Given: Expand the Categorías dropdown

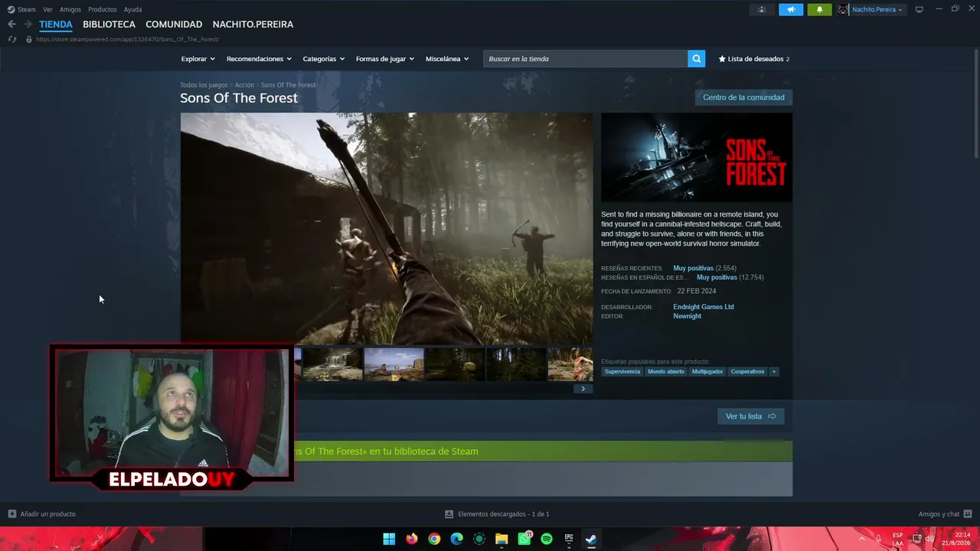Looking at the screenshot, I should [324, 59].
